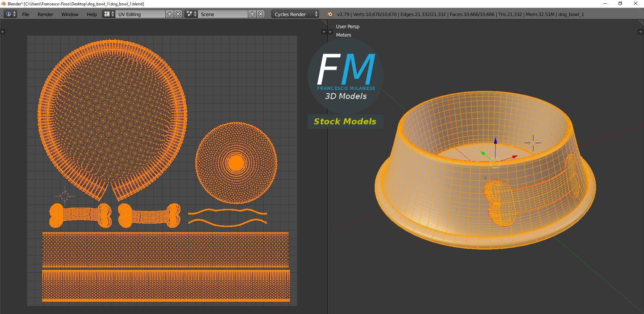Click the 'Tris:21,332' statistic

(510, 14)
